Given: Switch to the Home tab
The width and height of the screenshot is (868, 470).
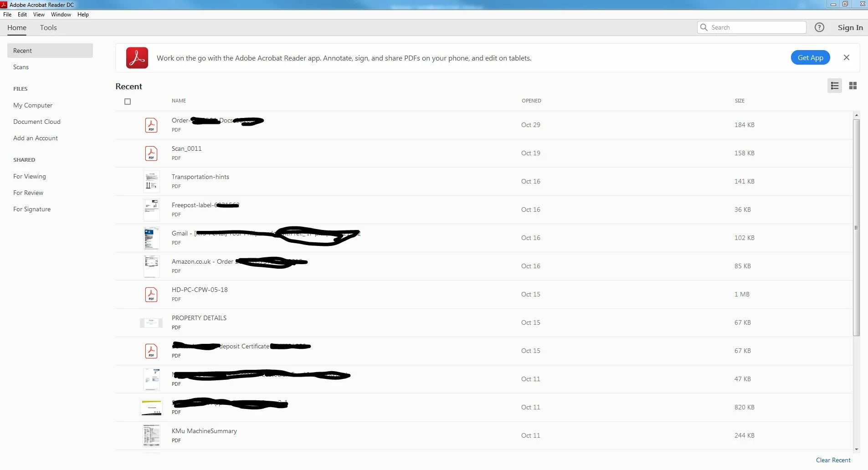Looking at the screenshot, I should click(17, 28).
